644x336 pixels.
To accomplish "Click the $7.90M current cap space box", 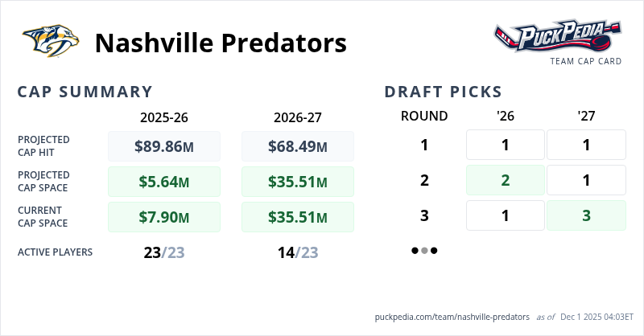I will click(163, 217).
